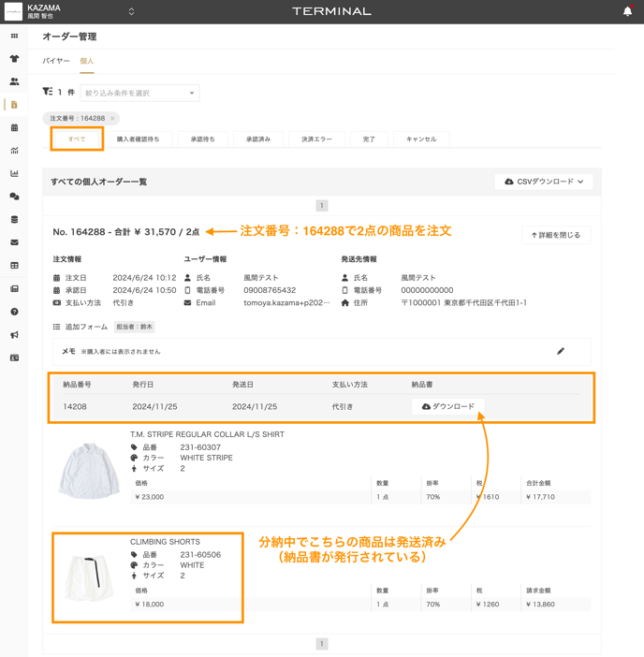Select the キャンセル status tab
Screen dimensions: 644x657
click(421, 139)
